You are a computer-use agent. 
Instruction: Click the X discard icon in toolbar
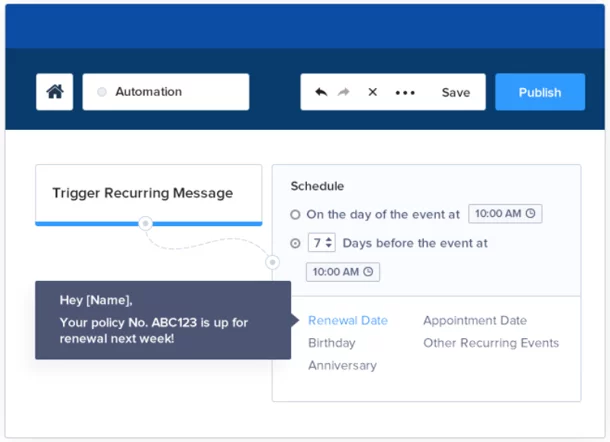tap(372, 92)
